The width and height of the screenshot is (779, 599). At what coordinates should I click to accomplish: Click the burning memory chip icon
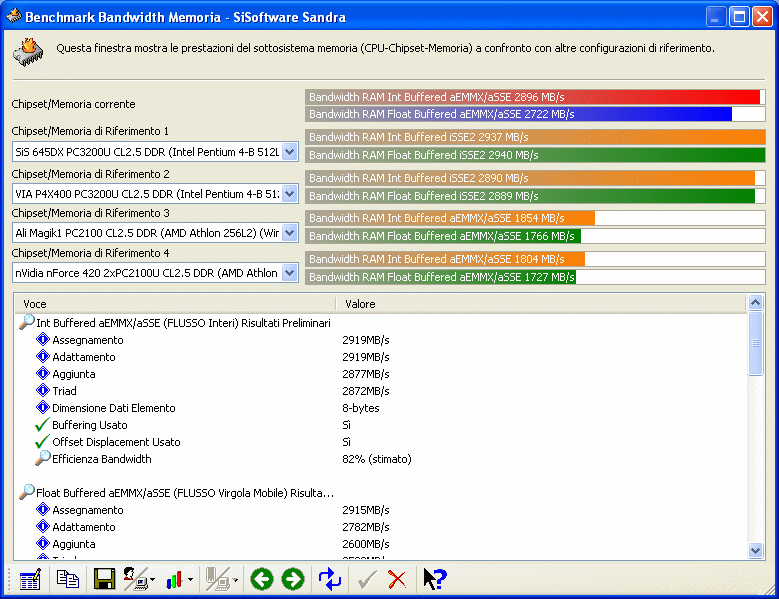(28, 52)
